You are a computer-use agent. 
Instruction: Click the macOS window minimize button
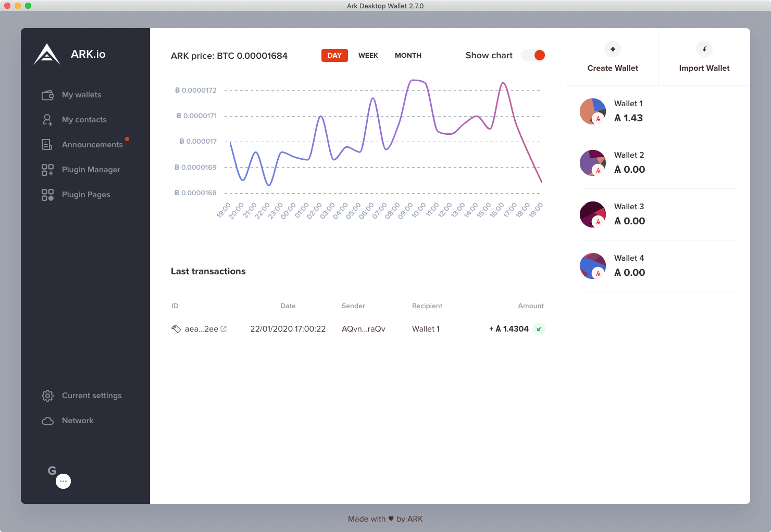(x=18, y=6)
